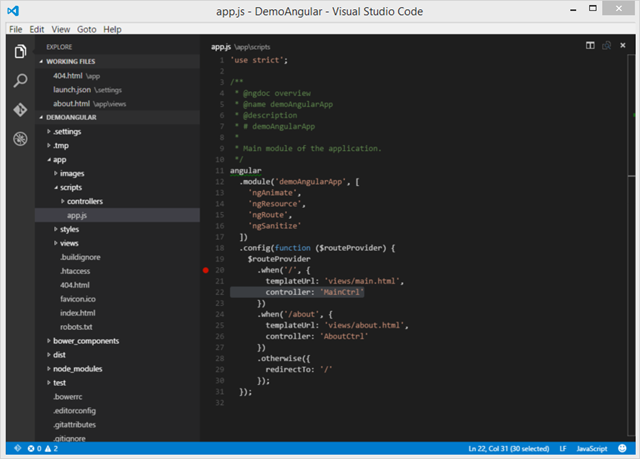640x459 pixels.
Task: Open the .bowerrc file
Action: (x=117, y=397)
